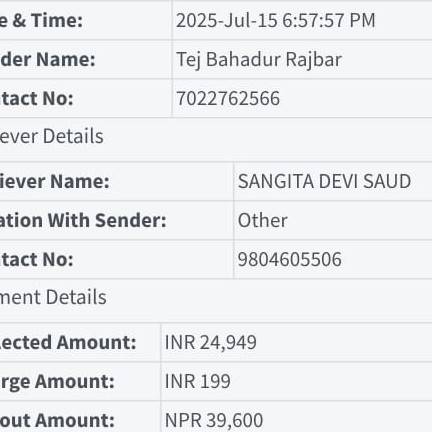432x432 pixels.
Task: Click the Payout Amount label
Action: coord(57,420)
